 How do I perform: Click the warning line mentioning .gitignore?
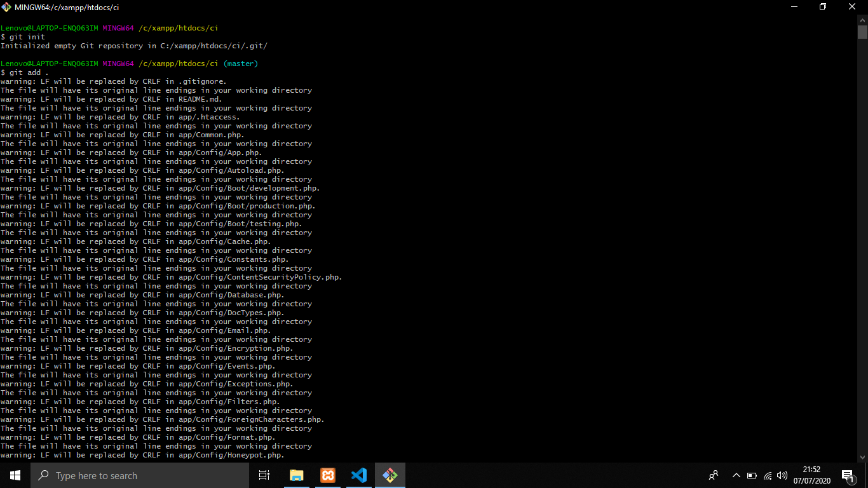(114, 81)
